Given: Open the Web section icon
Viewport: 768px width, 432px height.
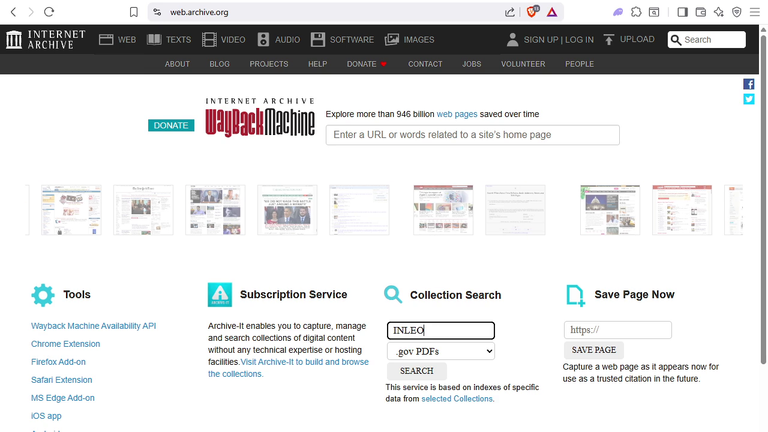Looking at the screenshot, I should point(106,40).
